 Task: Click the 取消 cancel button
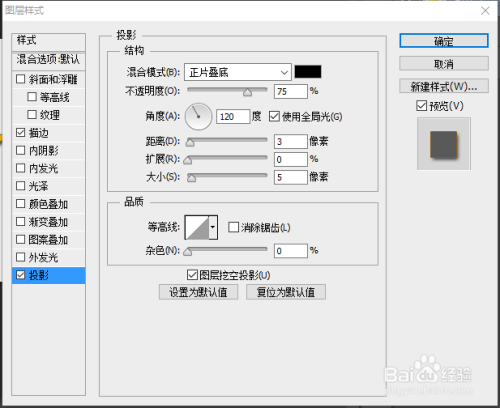tap(444, 63)
